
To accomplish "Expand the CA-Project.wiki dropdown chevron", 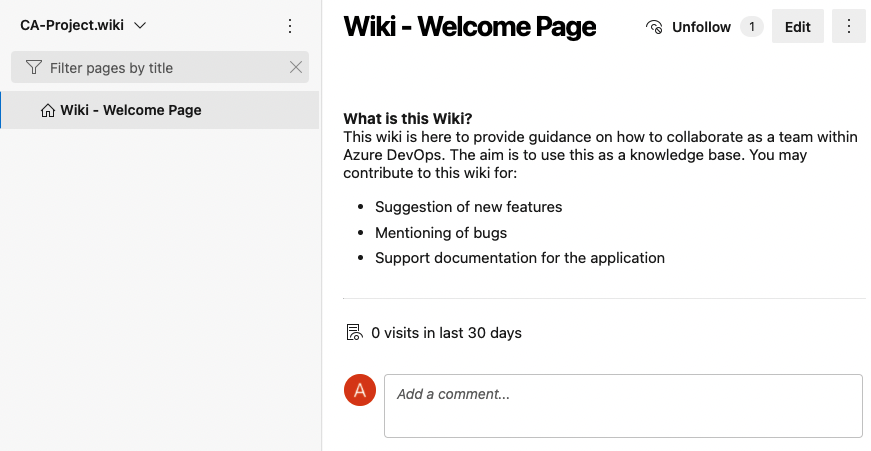I will click(x=139, y=25).
